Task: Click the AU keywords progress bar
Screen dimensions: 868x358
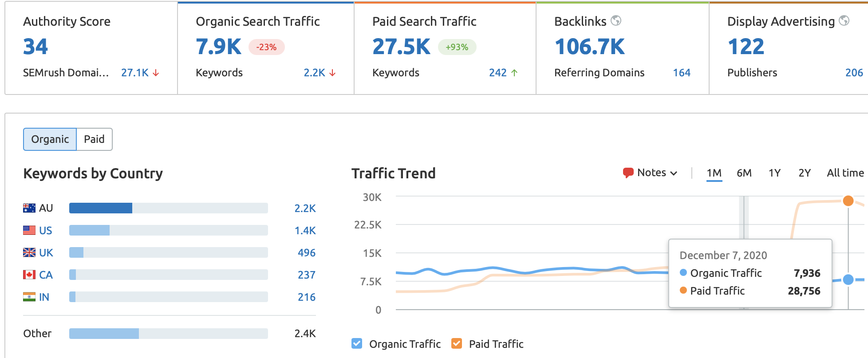Action: (x=168, y=208)
